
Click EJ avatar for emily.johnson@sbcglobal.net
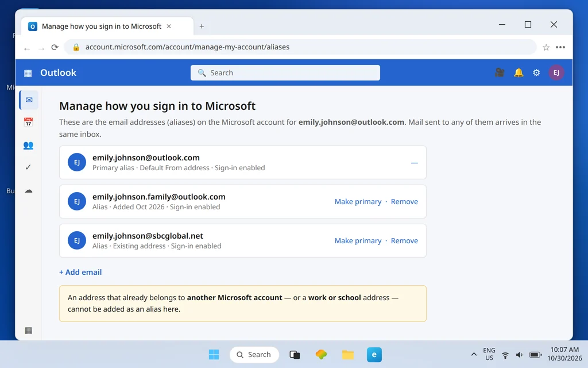[x=77, y=240]
